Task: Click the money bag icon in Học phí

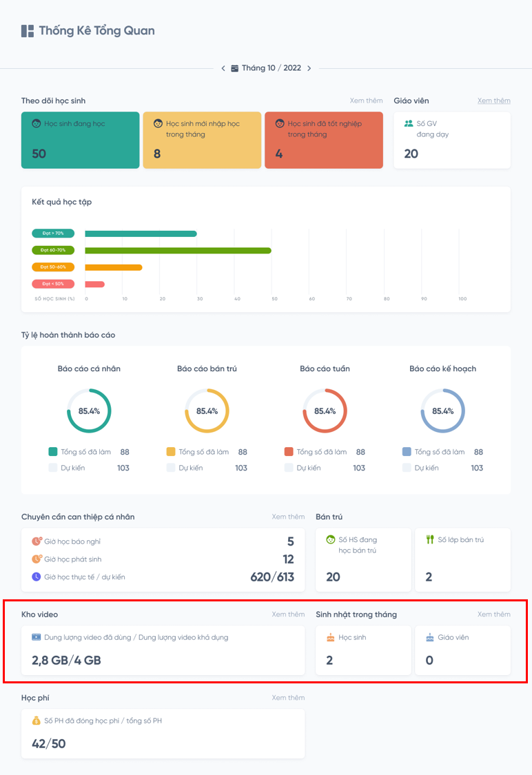Action: tap(37, 721)
